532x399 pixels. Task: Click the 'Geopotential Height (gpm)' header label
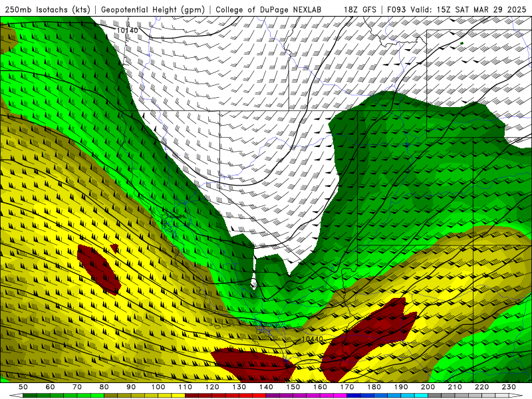click(153, 9)
